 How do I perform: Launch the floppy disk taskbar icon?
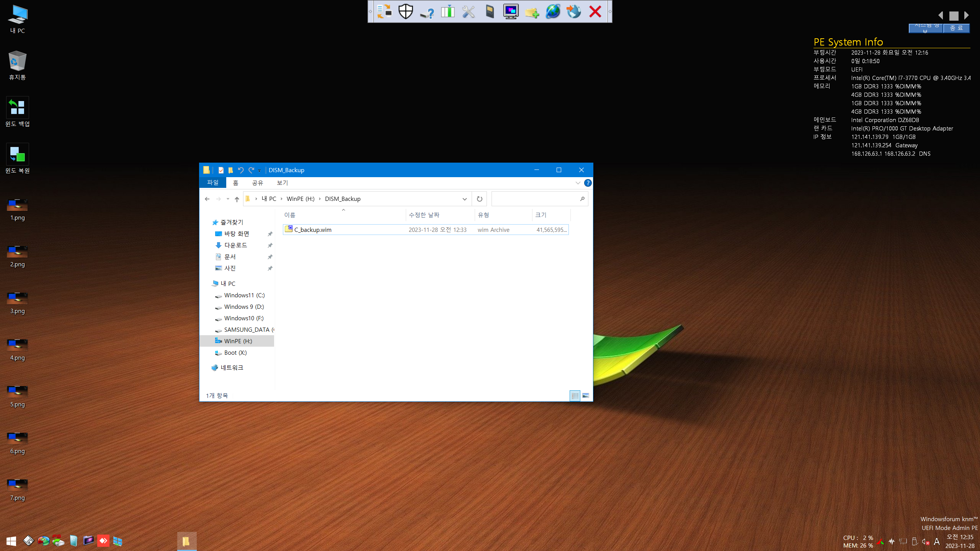pos(28,541)
